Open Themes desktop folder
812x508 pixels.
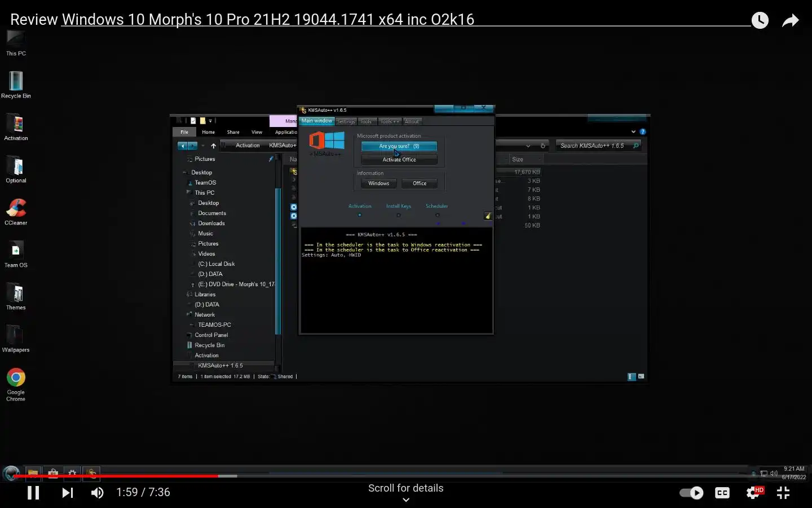16,296
